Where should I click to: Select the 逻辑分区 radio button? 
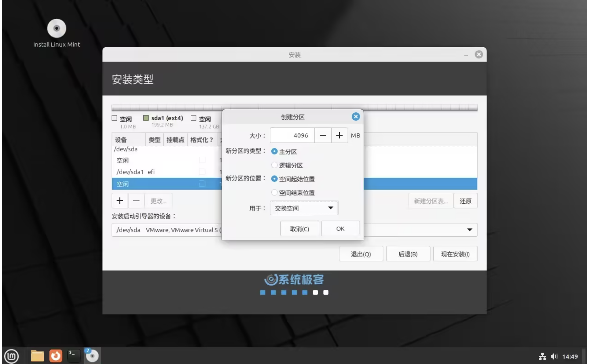[x=274, y=165]
